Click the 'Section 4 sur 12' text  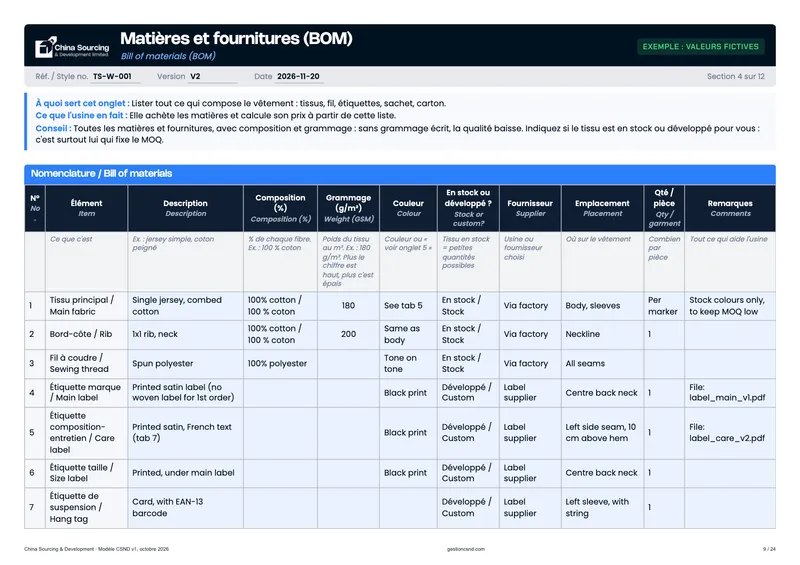pos(735,77)
